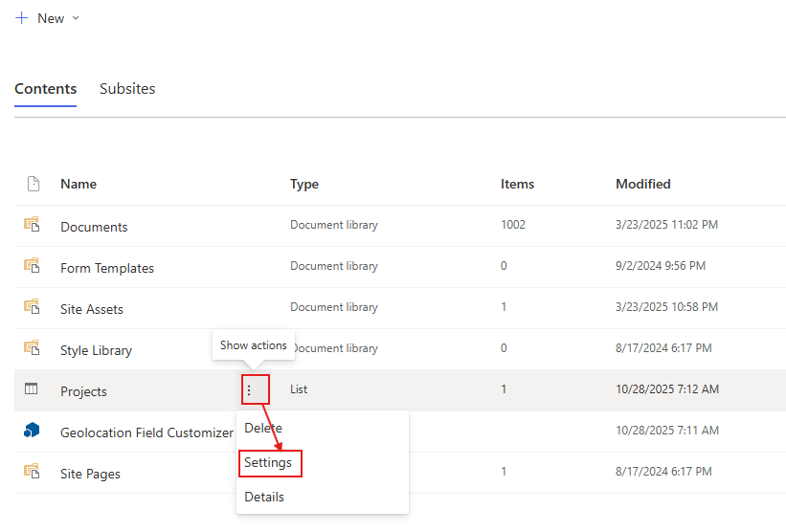The image size is (786, 532).
Task: Open the Site Pages link
Action: point(90,474)
